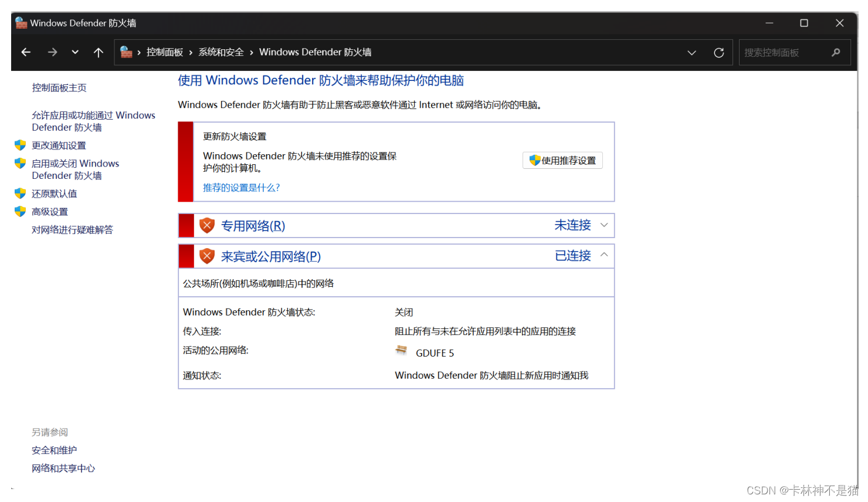
Task: Expand the chevron after 控制面板 breadcrumb
Action: pyautogui.click(x=191, y=53)
